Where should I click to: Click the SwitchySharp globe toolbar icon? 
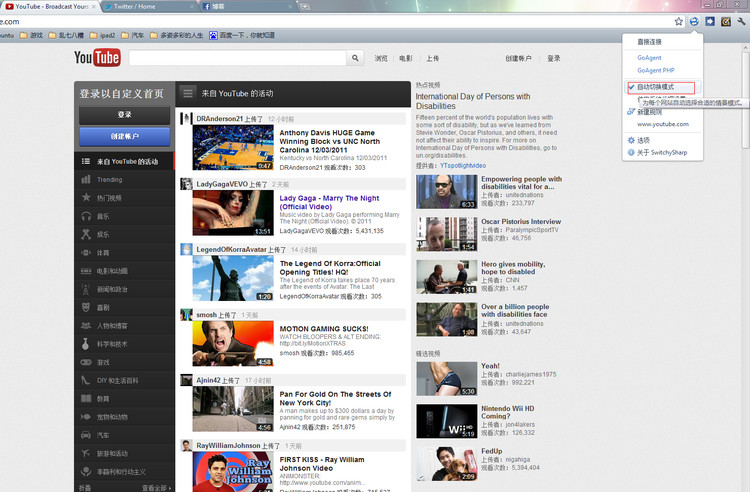point(694,22)
